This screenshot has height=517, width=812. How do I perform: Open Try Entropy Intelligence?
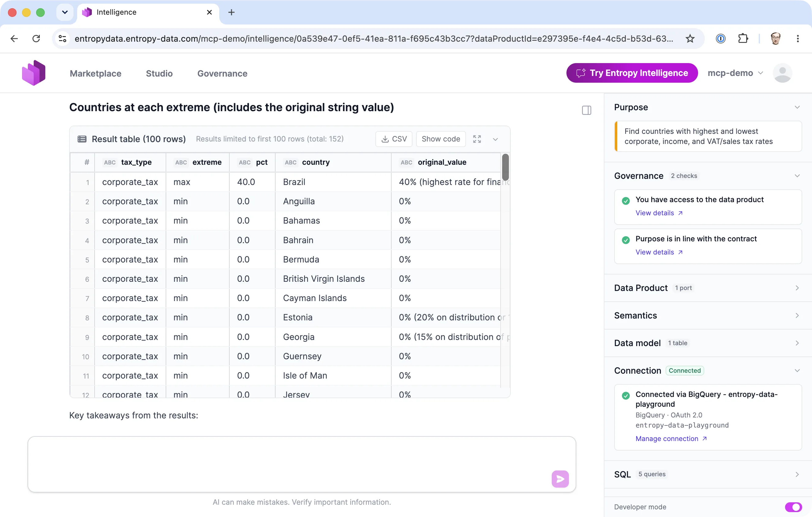pos(632,73)
